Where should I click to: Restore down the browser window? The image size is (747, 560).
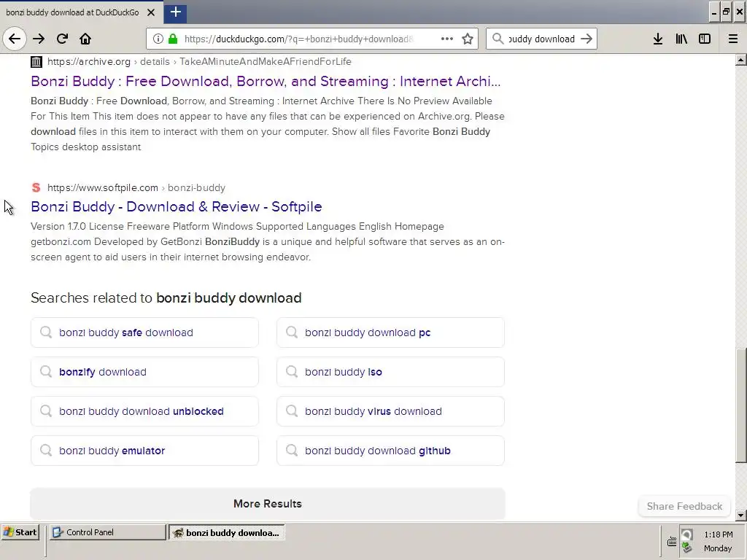[x=726, y=12]
